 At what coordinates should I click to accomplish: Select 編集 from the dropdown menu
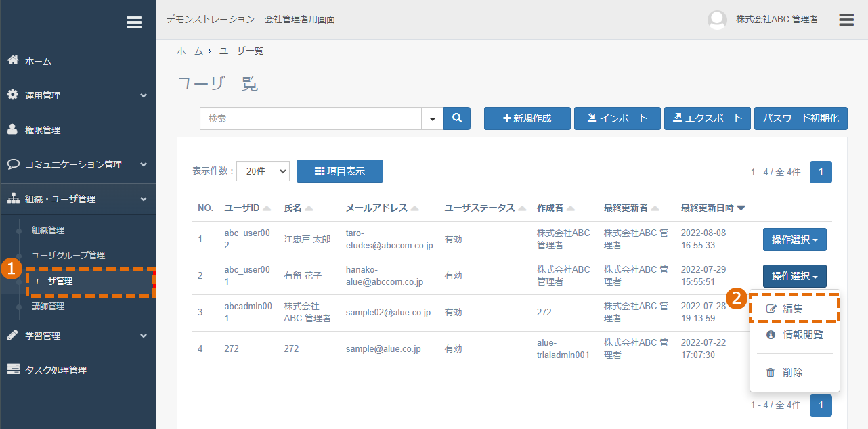click(794, 309)
